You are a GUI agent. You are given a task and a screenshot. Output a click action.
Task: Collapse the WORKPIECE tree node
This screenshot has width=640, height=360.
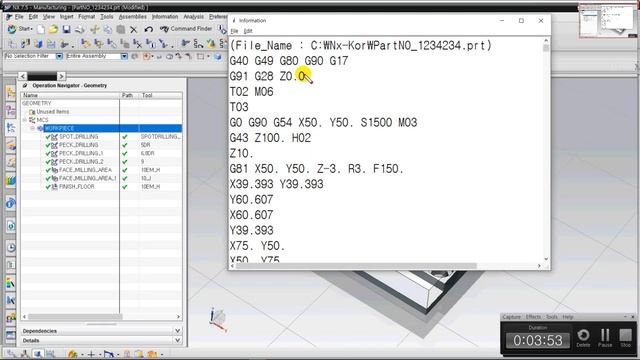[33, 128]
